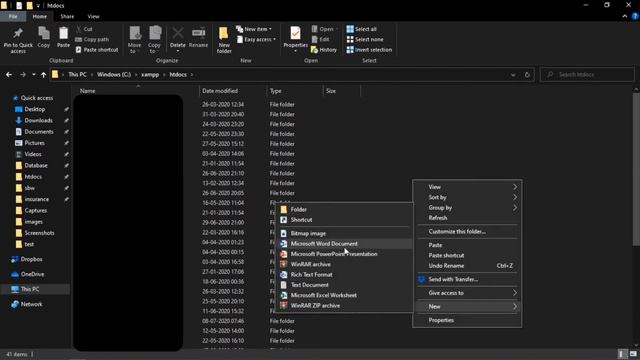Expand the Group by context submenu
Viewport: 640px width, 360px height.
[x=467, y=207]
